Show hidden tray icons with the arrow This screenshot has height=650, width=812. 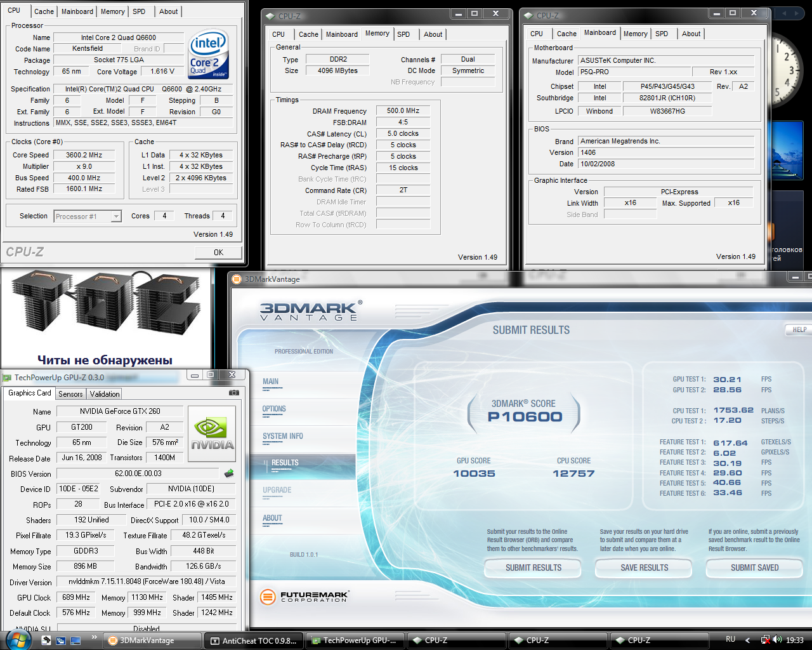(x=747, y=640)
